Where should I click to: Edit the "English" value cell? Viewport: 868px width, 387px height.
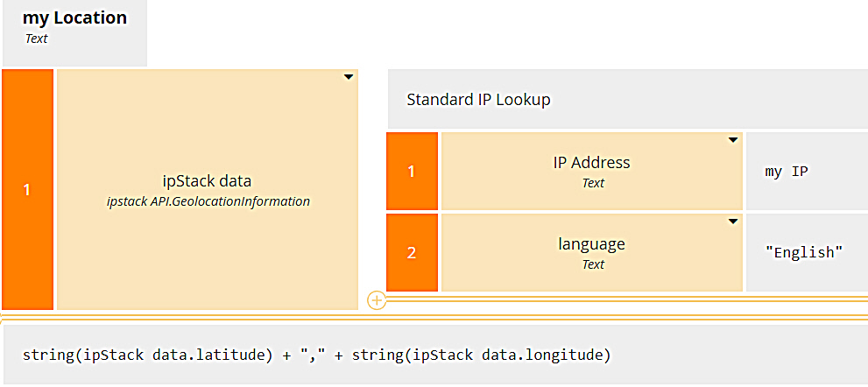[x=803, y=253]
